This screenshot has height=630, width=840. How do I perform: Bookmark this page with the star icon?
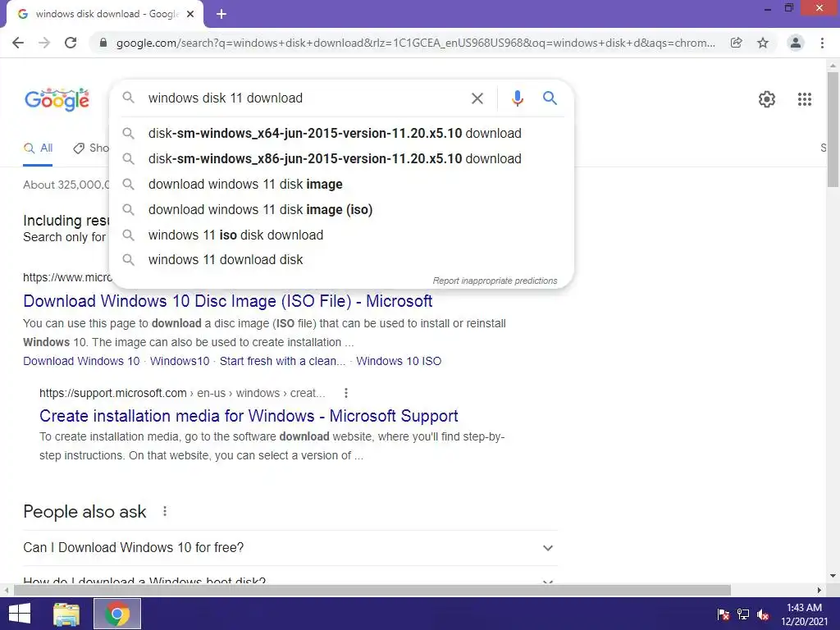(763, 43)
